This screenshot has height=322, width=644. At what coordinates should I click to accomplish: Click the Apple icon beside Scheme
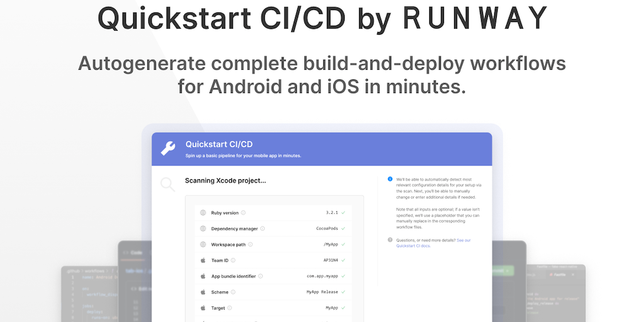tap(203, 292)
